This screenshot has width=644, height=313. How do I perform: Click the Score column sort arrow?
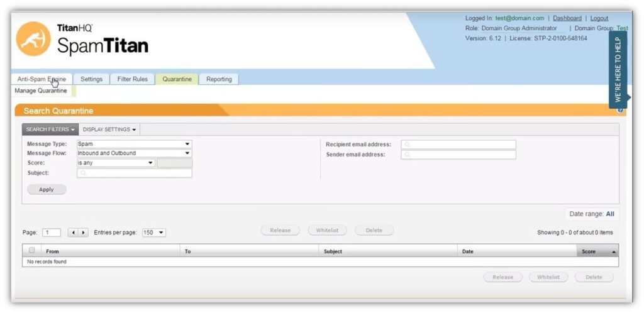click(x=613, y=251)
